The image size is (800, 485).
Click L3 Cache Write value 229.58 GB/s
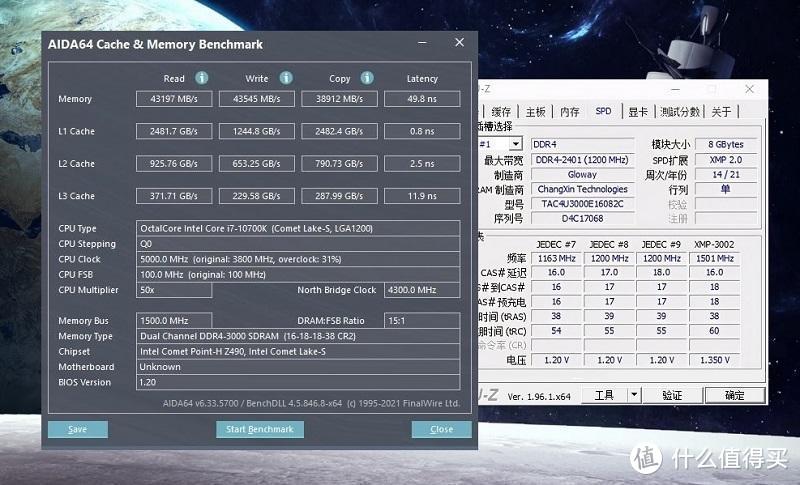257,196
